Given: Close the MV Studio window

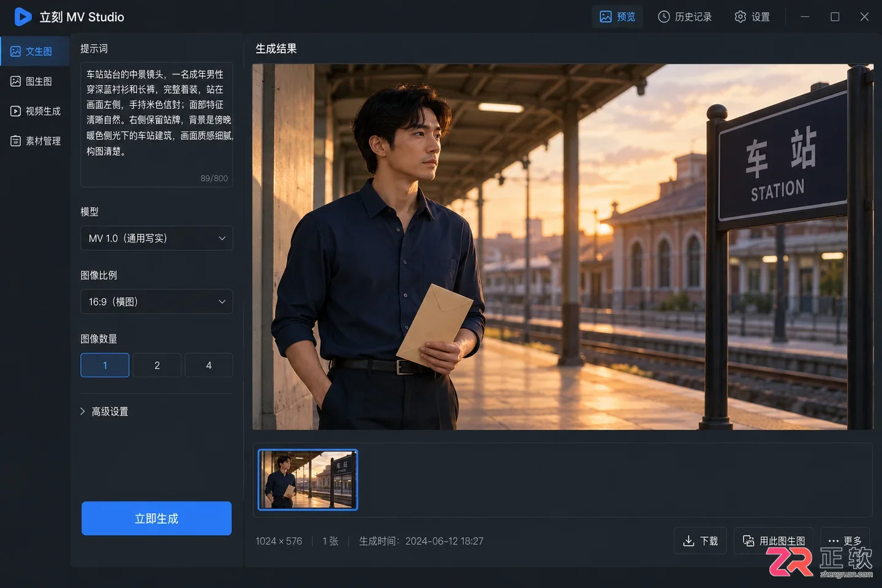Looking at the screenshot, I should click(x=864, y=17).
